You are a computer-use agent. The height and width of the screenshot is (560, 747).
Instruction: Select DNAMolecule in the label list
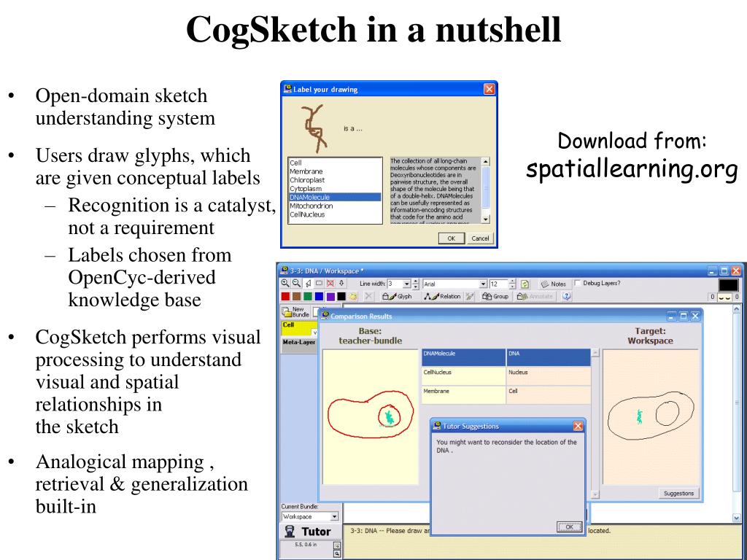(x=334, y=197)
